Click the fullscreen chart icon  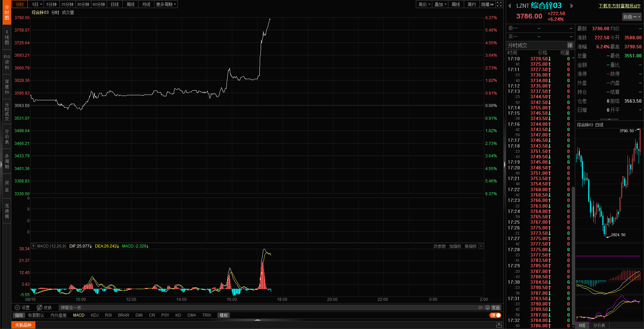499,4
